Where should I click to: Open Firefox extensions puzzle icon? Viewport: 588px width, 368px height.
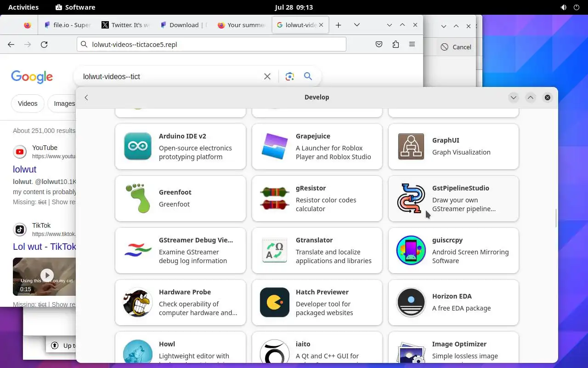click(396, 44)
